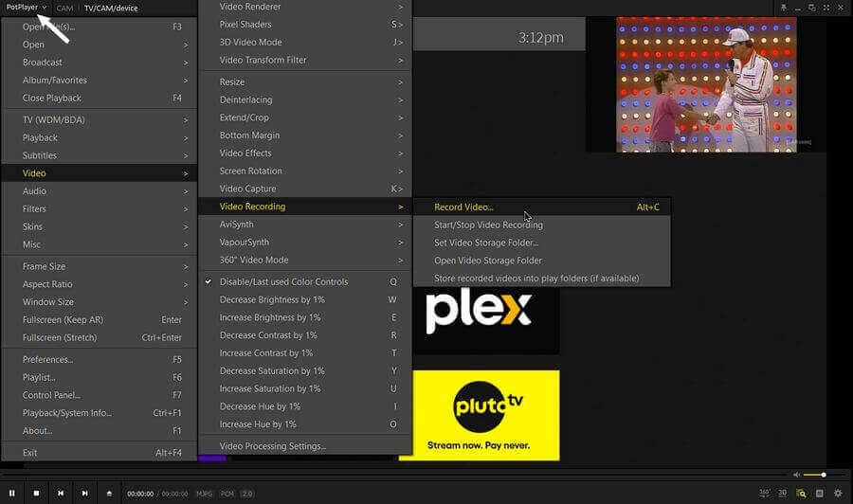Skip to the next track
This screenshot has width=853, height=504.
tap(84, 493)
